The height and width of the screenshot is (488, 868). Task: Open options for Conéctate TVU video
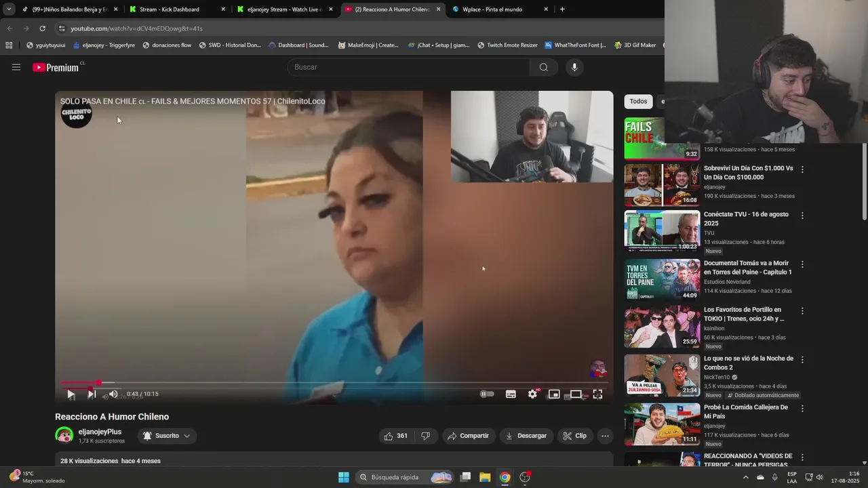point(802,216)
